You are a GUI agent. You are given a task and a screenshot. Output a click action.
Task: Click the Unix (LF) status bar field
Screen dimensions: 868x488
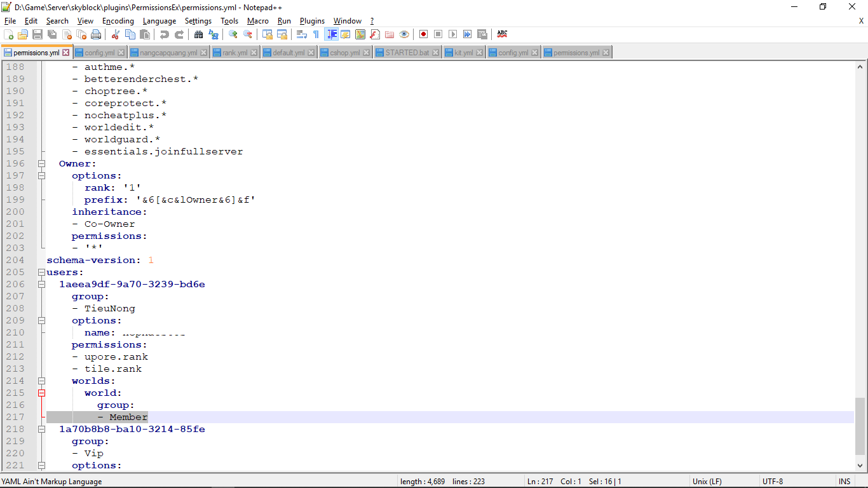click(x=707, y=482)
